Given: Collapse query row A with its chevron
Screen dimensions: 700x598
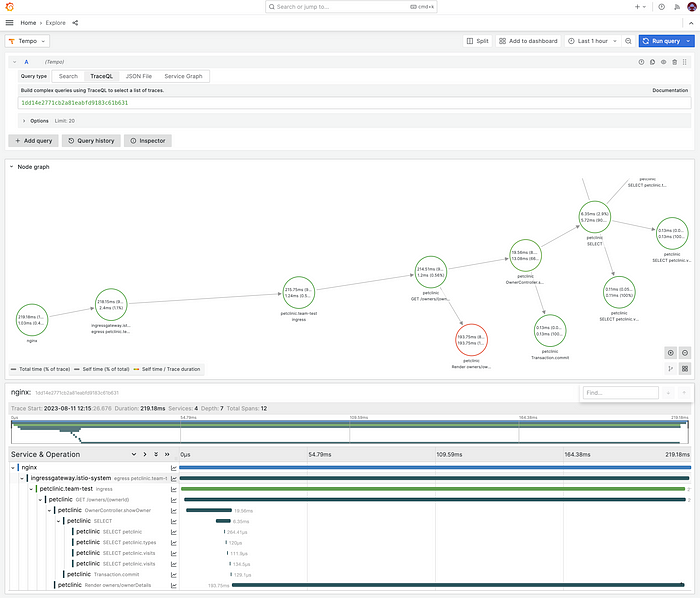Looking at the screenshot, I should pyautogui.click(x=15, y=62).
